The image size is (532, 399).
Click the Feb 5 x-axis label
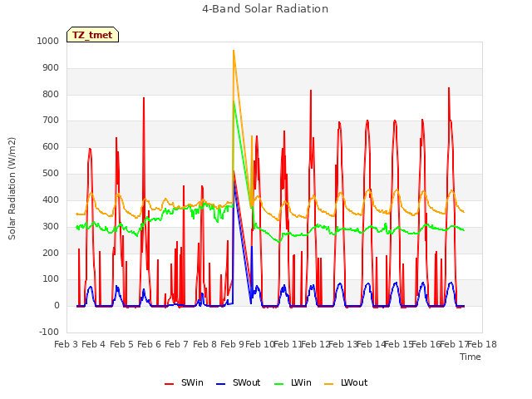(x=121, y=344)
